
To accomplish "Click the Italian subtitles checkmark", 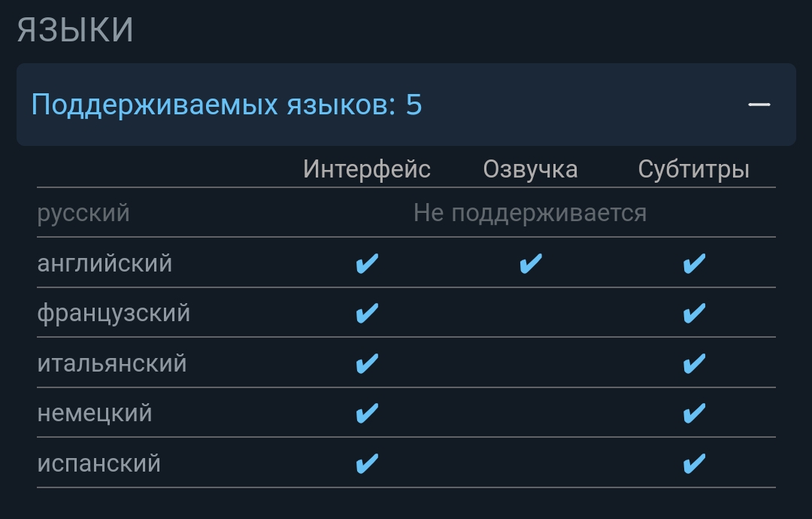I will 695,363.
